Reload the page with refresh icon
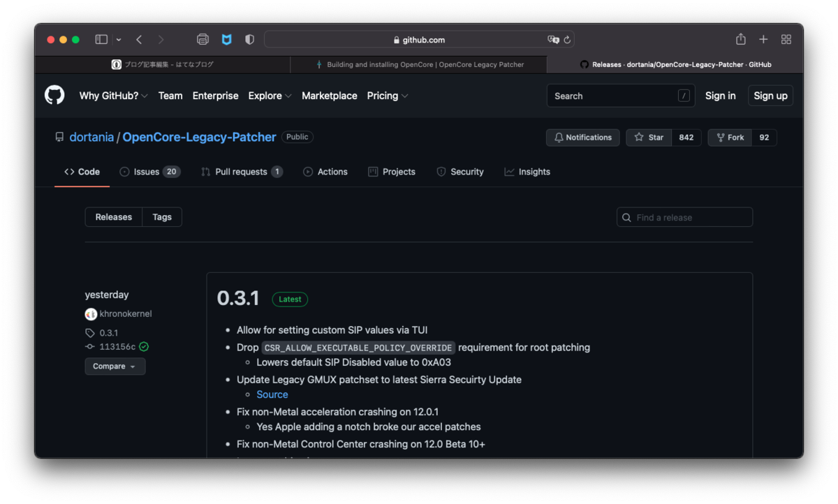This screenshot has width=838, height=504. click(x=567, y=40)
